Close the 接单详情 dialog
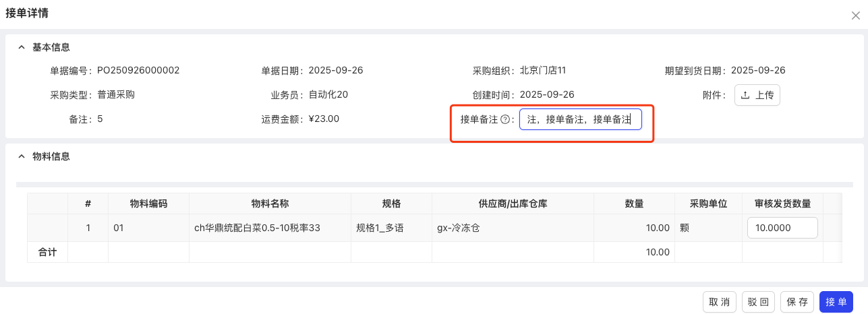 [x=855, y=15]
